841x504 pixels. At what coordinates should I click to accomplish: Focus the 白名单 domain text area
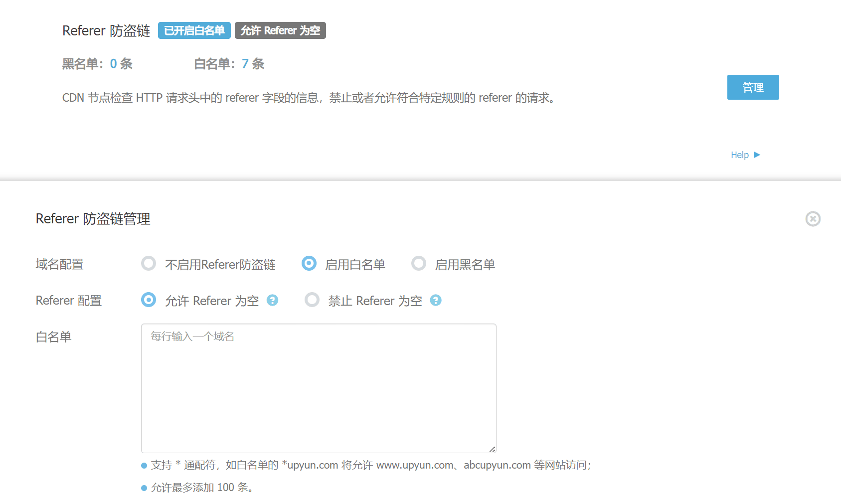click(x=319, y=388)
